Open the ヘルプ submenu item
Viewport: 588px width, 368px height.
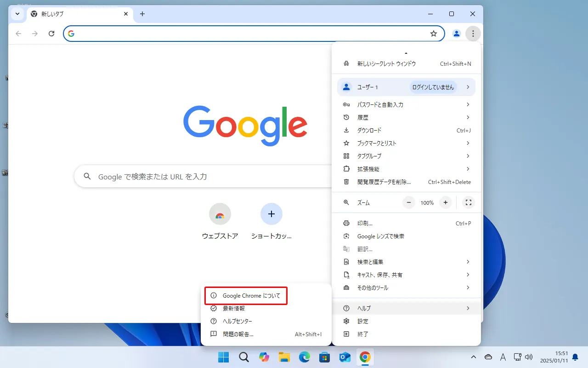406,308
